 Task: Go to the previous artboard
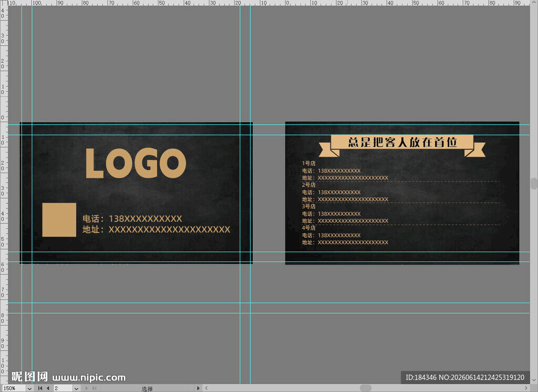tap(48, 388)
